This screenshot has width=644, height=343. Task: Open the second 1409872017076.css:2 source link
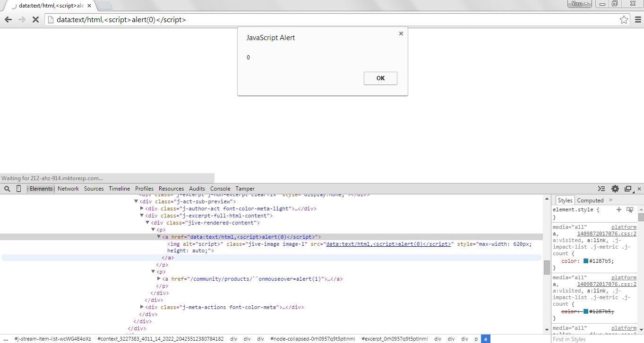(607, 284)
